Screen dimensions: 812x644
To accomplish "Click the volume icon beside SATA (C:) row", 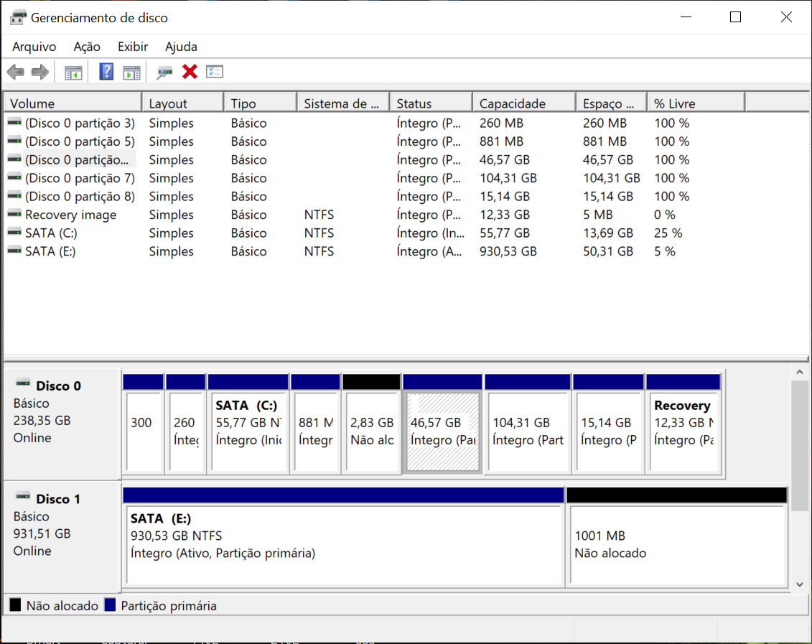I will point(14,233).
